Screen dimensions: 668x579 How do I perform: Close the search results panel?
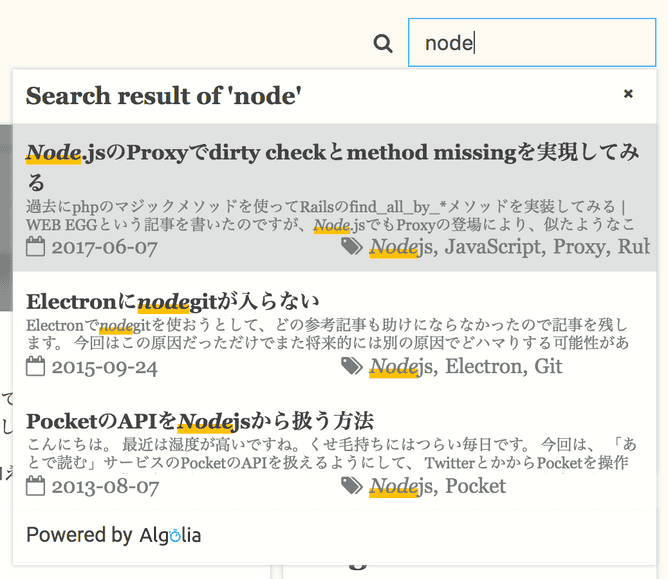coord(628,94)
